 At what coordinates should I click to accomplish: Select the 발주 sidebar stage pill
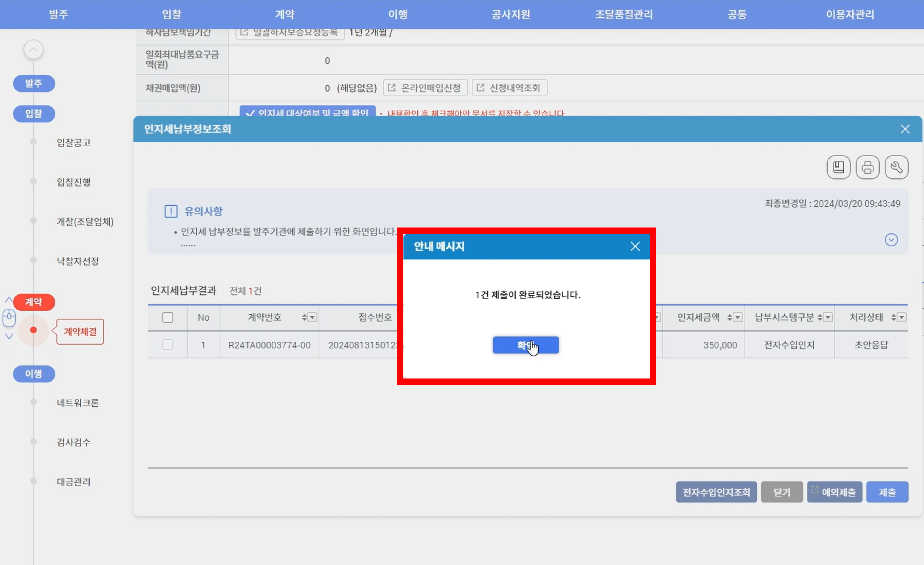(x=34, y=83)
